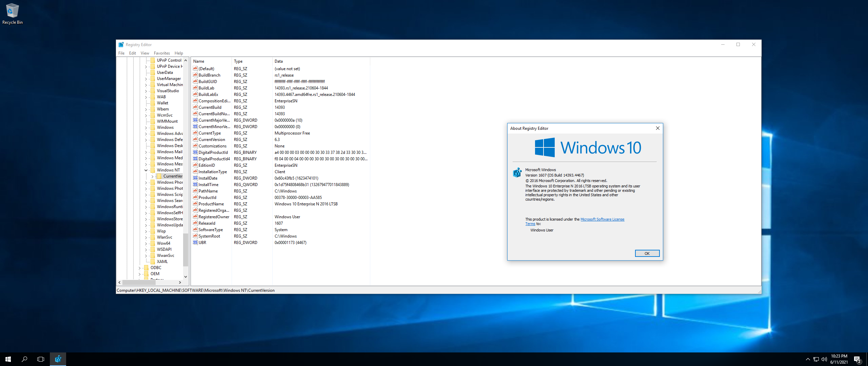The height and width of the screenshot is (366, 868).
Task: Show hidden tray icons chevron
Action: click(x=808, y=359)
